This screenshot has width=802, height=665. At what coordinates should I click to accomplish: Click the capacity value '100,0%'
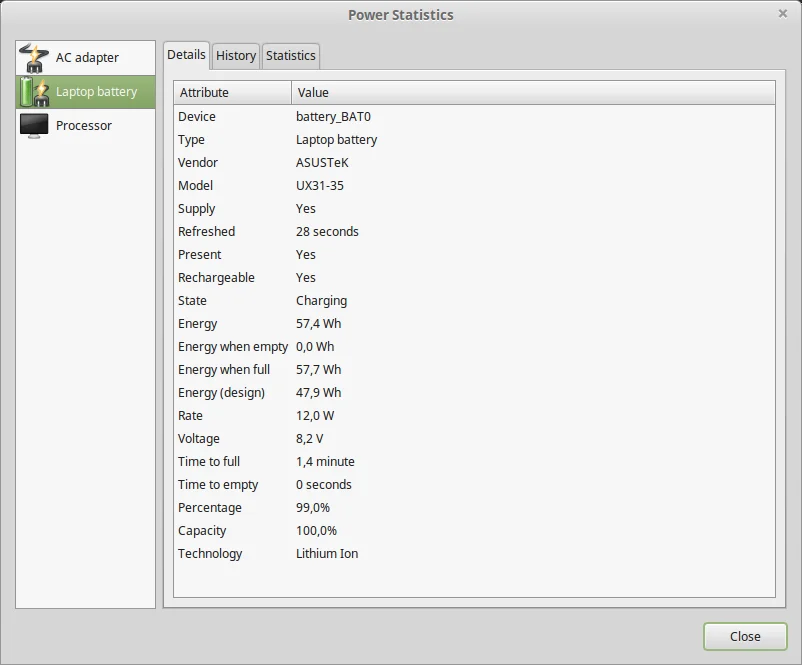tap(316, 531)
